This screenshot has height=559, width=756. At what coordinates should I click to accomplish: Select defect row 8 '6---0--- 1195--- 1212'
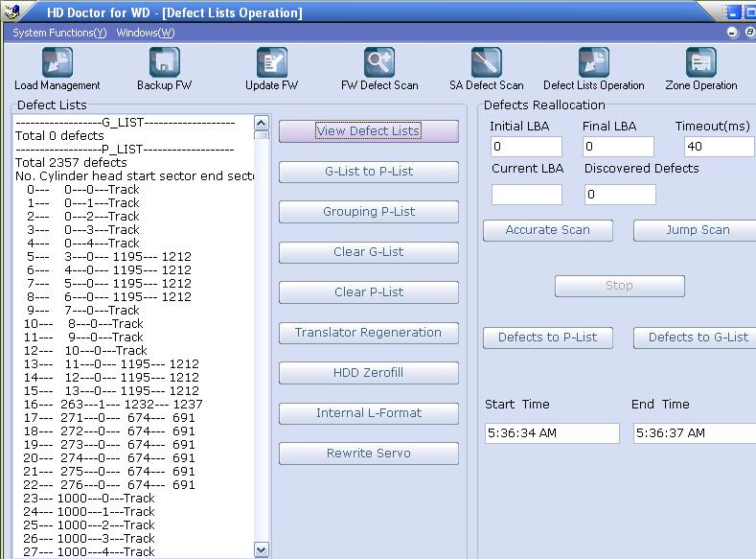click(109, 297)
